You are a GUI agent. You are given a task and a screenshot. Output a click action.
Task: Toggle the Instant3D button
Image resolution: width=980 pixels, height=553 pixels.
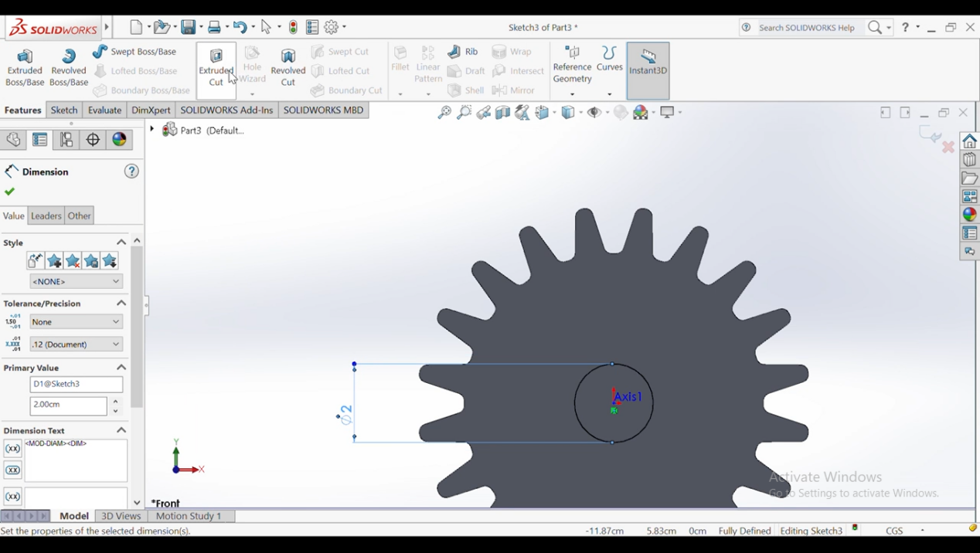tap(648, 70)
